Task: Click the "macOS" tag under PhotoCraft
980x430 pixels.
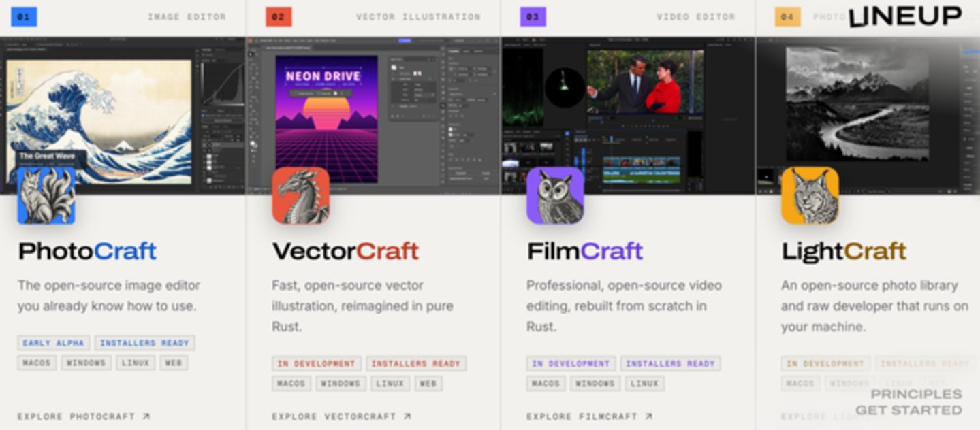Action: coord(37,363)
